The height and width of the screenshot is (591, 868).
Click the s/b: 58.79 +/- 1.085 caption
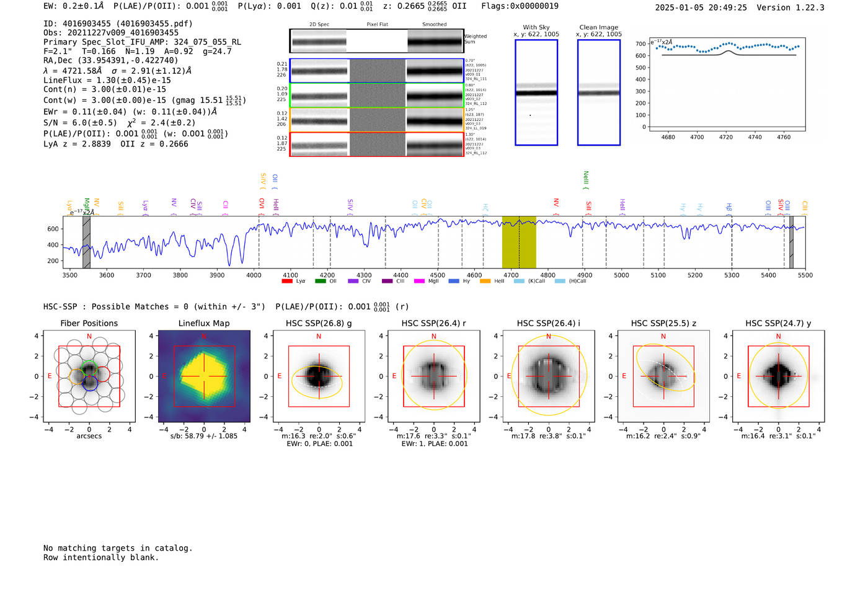coord(204,436)
